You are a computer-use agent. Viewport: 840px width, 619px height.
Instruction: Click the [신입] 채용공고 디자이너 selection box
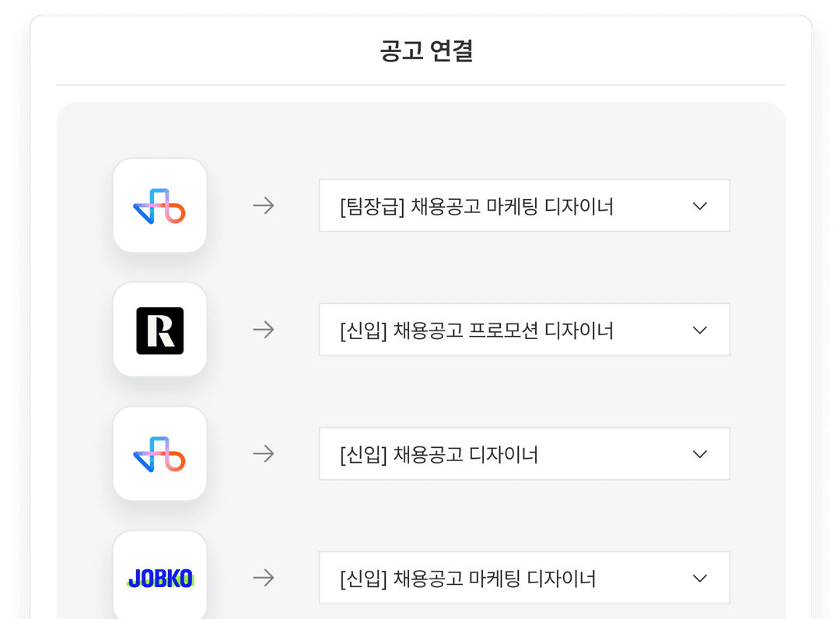point(524,453)
